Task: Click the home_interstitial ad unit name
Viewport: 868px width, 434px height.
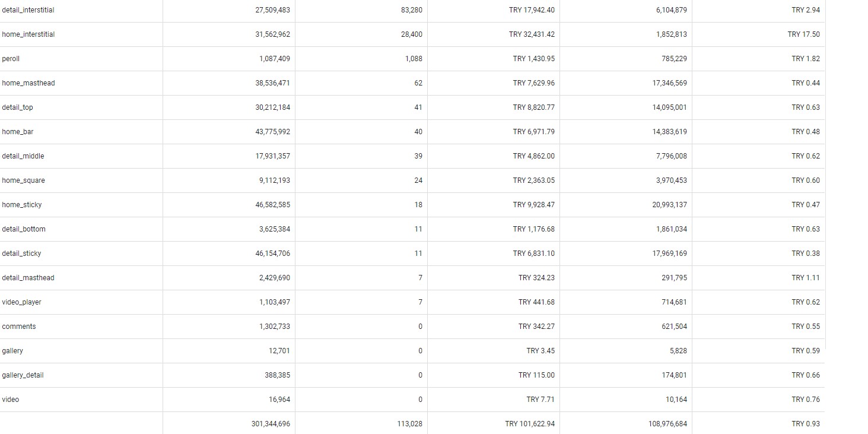Action: point(28,34)
